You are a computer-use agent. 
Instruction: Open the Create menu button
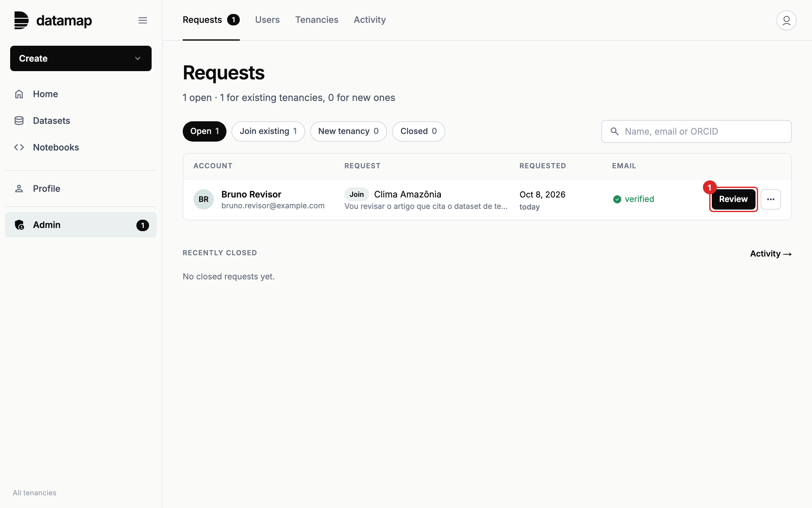pyautogui.click(x=81, y=58)
